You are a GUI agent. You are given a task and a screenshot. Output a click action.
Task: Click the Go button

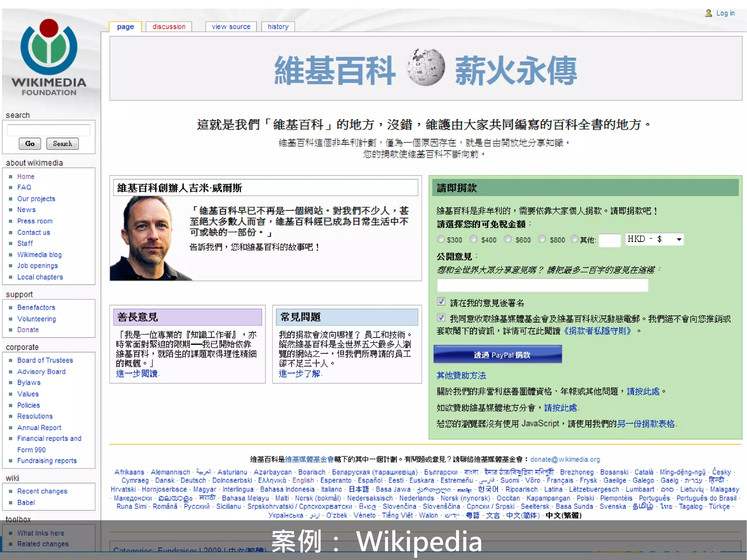30,144
